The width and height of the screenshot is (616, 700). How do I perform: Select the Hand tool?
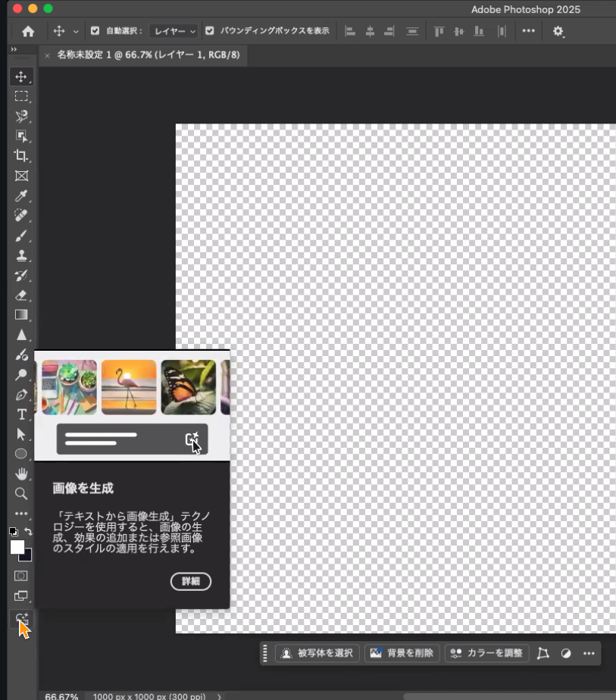pyautogui.click(x=21, y=473)
